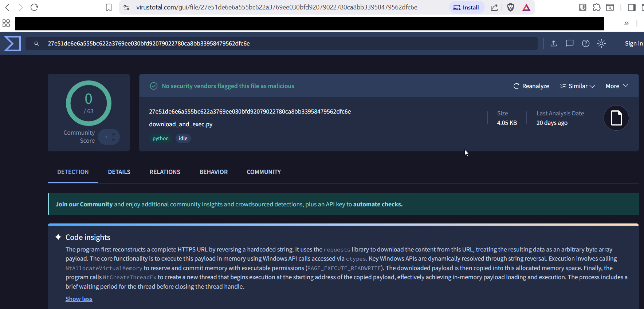Open the comments speech bubble icon
This screenshot has height=309, width=644.
pos(570,43)
